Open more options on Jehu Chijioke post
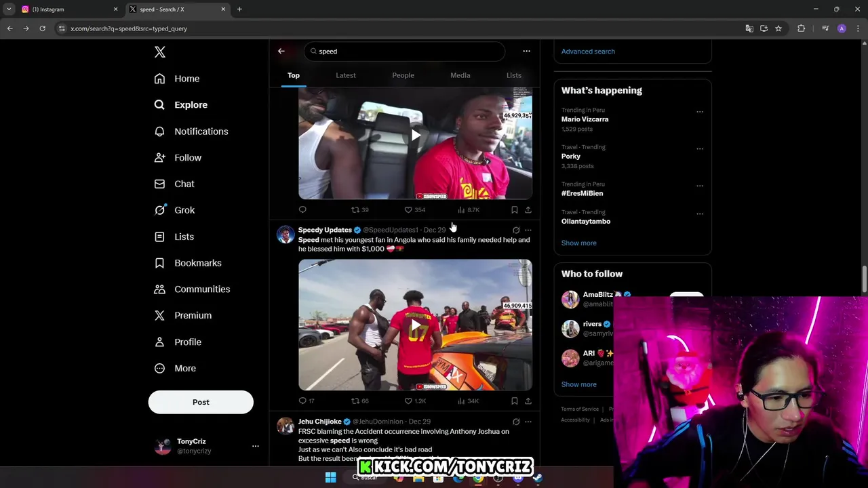The height and width of the screenshot is (488, 868). tap(528, 422)
